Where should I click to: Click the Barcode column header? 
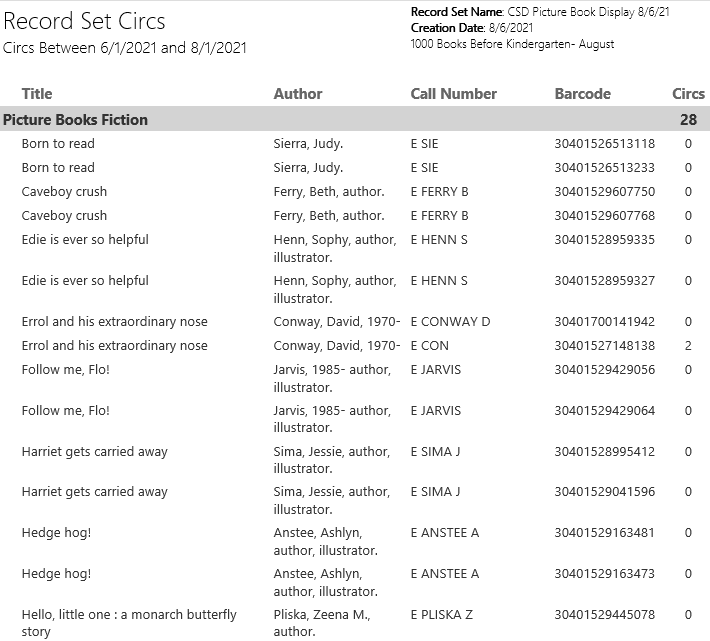(582, 94)
